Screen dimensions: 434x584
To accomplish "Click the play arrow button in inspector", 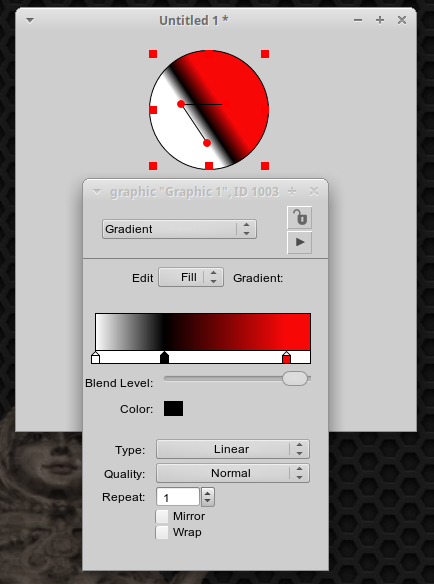I will (300, 242).
